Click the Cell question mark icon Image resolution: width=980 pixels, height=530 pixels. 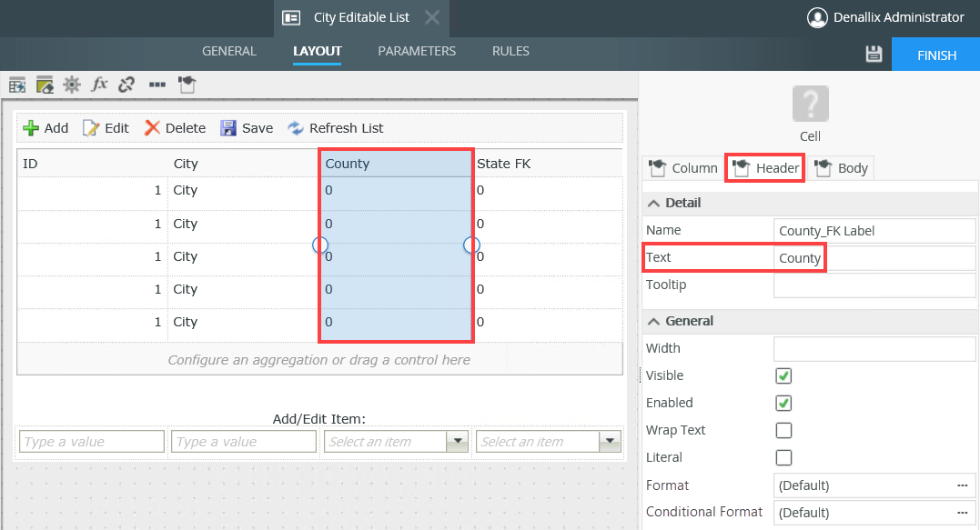[x=810, y=104]
